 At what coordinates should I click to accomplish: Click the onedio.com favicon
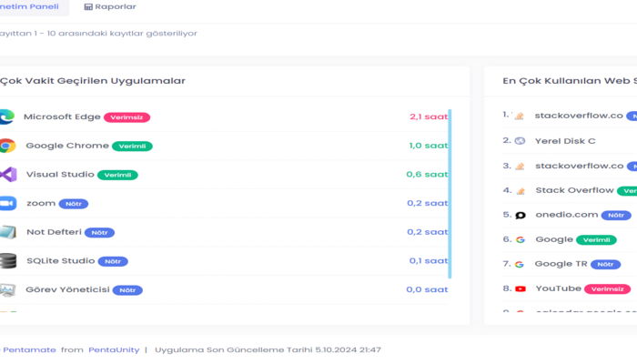521,216
